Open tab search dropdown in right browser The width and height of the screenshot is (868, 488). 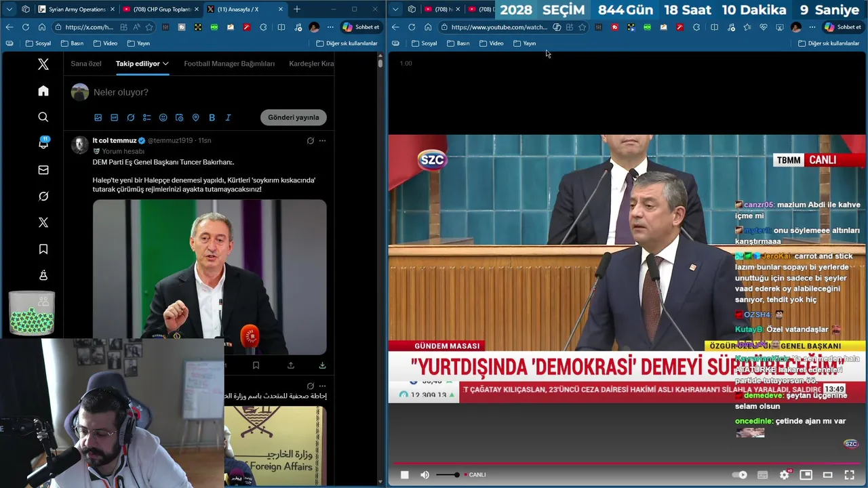[x=396, y=9]
